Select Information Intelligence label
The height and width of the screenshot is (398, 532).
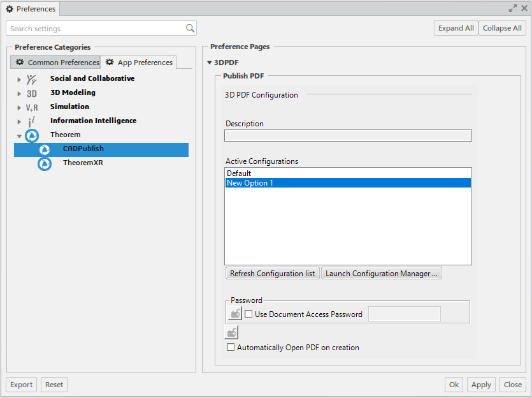coord(93,121)
